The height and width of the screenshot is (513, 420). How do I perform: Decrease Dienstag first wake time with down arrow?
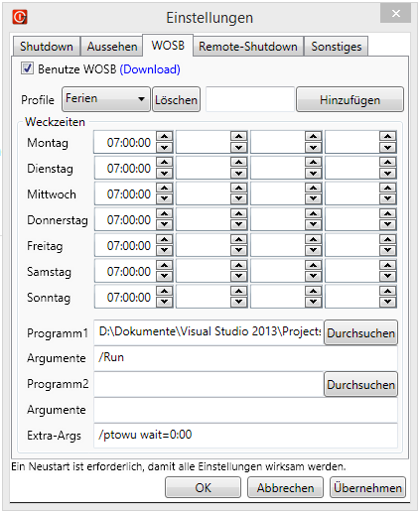click(165, 174)
